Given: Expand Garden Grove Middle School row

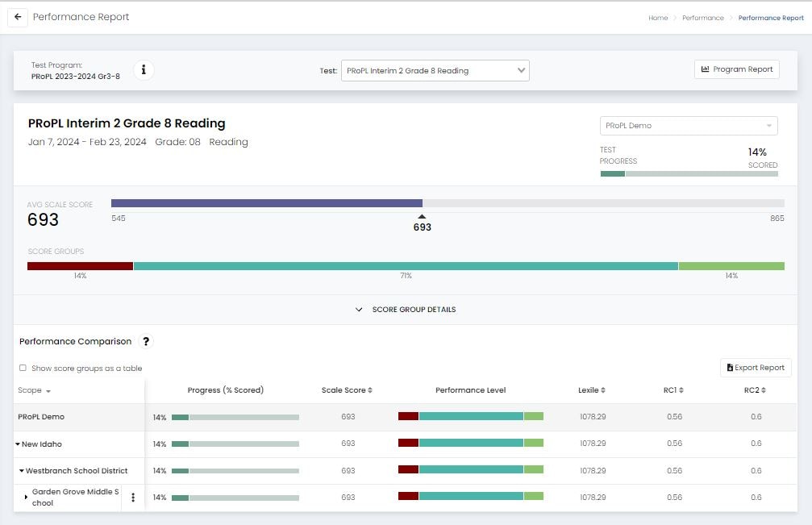Looking at the screenshot, I should [26, 498].
